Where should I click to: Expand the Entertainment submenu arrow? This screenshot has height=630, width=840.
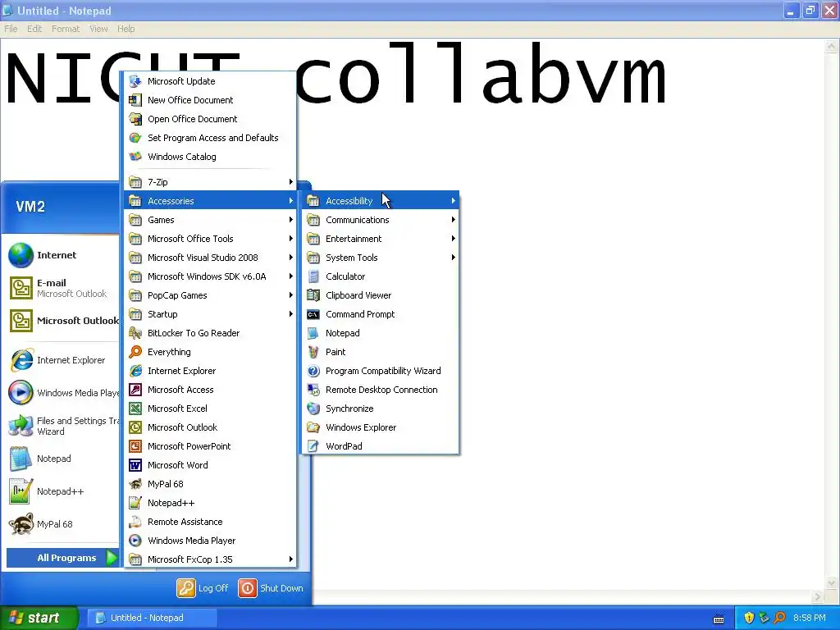tap(453, 239)
